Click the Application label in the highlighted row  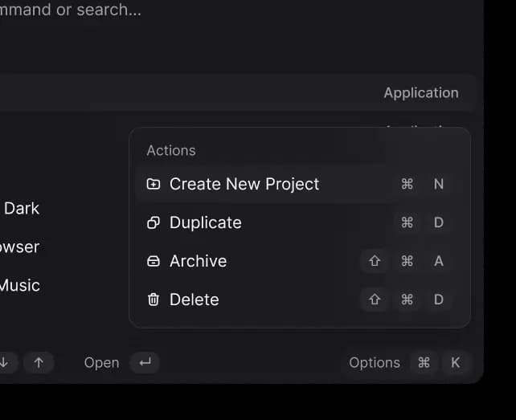click(421, 93)
